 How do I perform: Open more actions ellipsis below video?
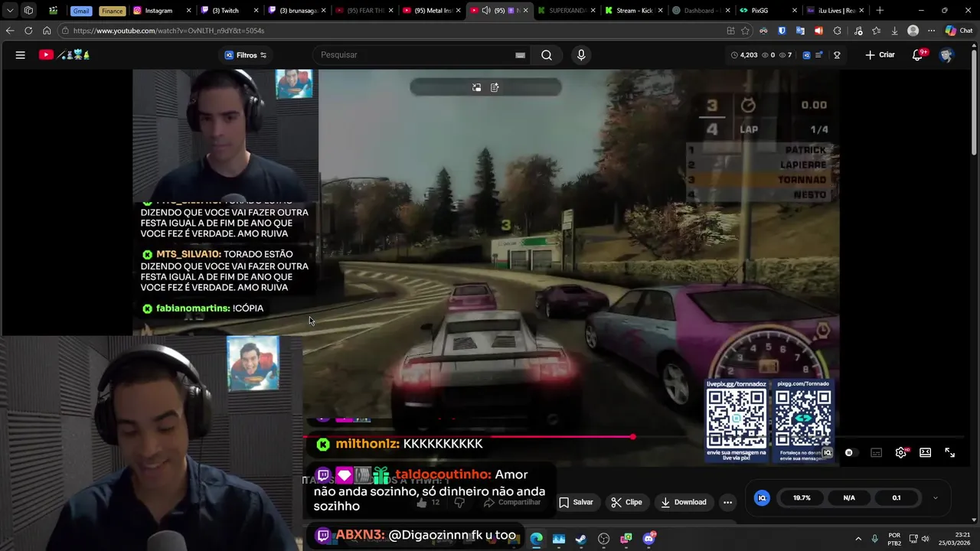pyautogui.click(x=727, y=502)
